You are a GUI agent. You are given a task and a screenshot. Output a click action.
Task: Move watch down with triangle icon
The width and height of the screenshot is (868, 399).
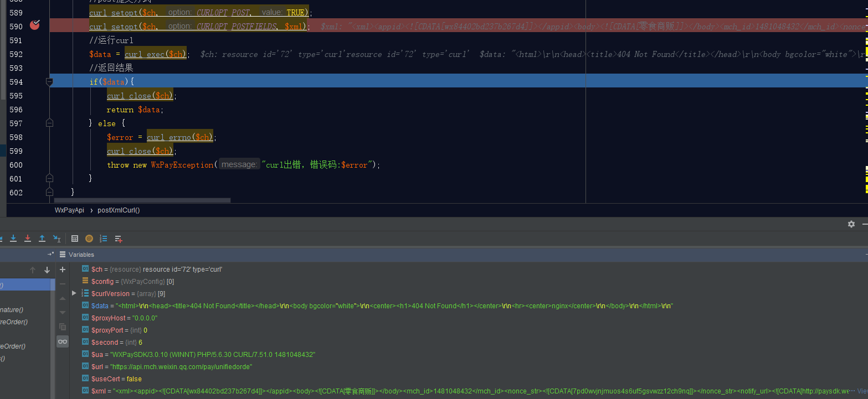[63, 313]
